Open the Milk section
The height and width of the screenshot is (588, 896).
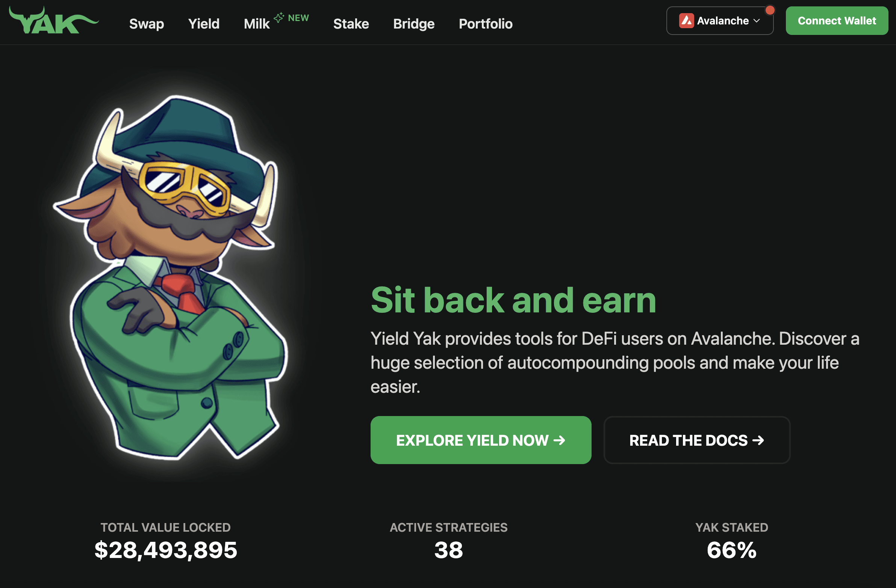pyautogui.click(x=257, y=24)
